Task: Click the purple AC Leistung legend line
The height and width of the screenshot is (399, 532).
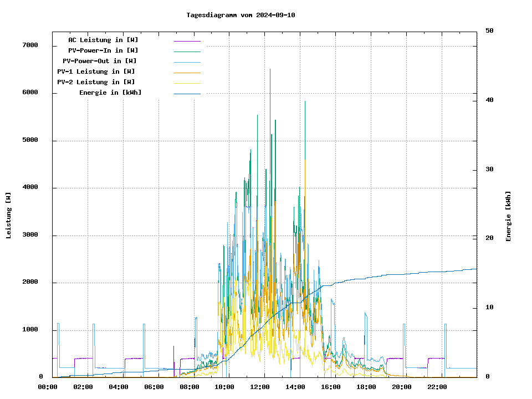Action: pyautogui.click(x=187, y=41)
